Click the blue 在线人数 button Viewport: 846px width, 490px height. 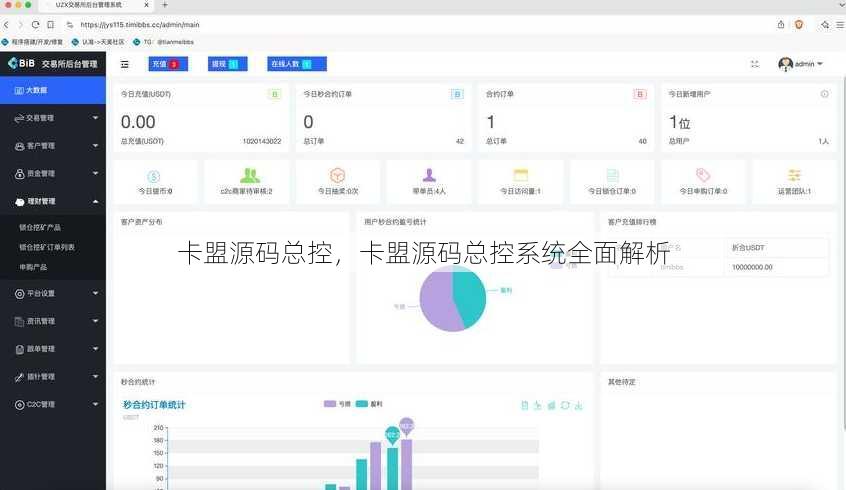coord(296,64)
